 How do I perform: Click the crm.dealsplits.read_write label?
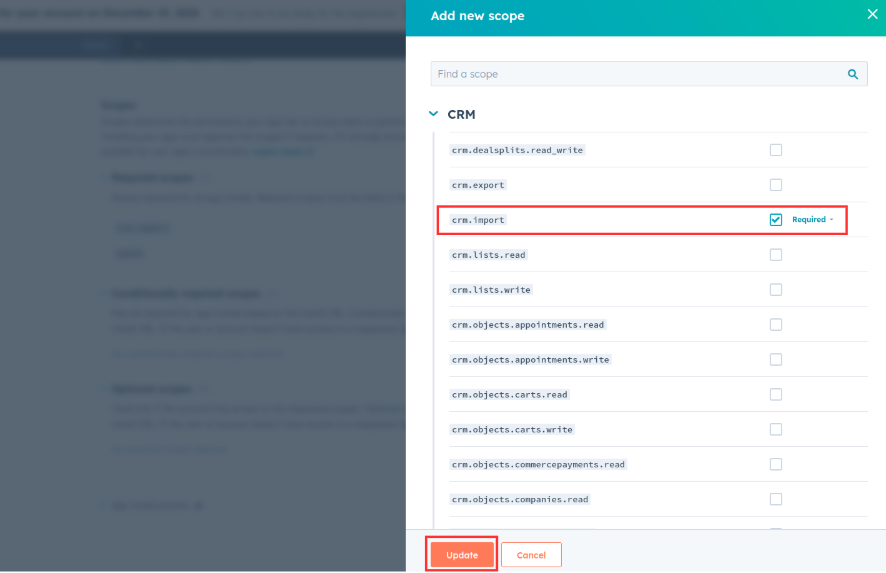coord(517,150)
